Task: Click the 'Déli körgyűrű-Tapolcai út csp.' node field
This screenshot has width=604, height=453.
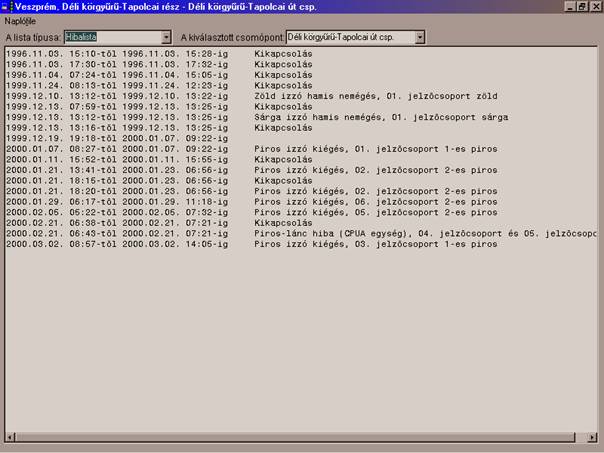Action: (349, 37)
